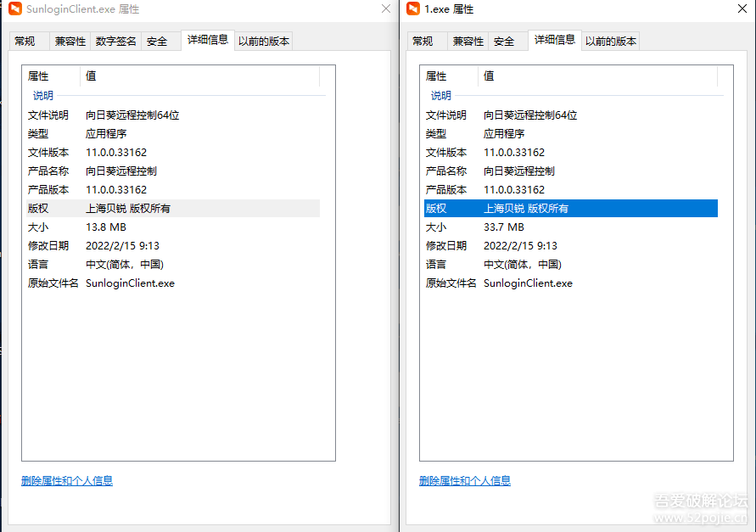Select 修改日期 row in SunloginClient.exe window
Image resolution: width=756 pixels, height=532 pixels.
pos(173,246)
